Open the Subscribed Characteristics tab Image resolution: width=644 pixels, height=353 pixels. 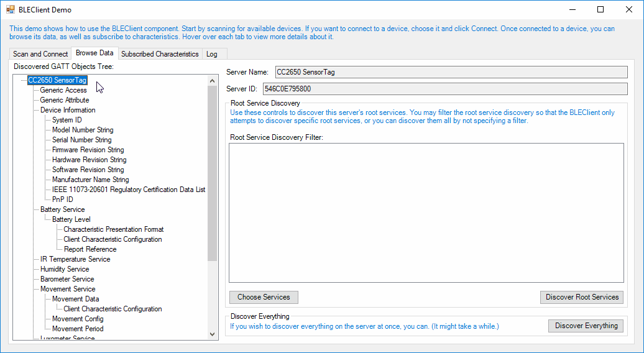pos(160,54)
